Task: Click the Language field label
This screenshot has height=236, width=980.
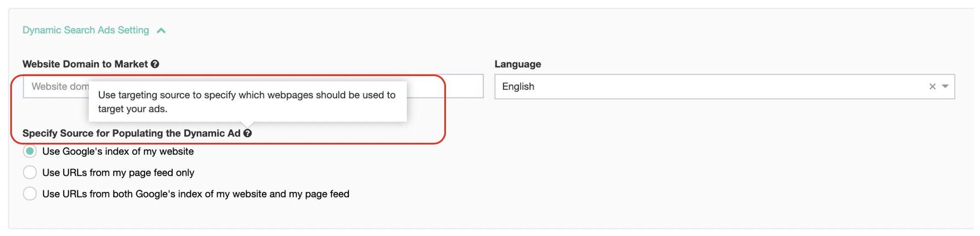Action: click(x=517, y=65)
